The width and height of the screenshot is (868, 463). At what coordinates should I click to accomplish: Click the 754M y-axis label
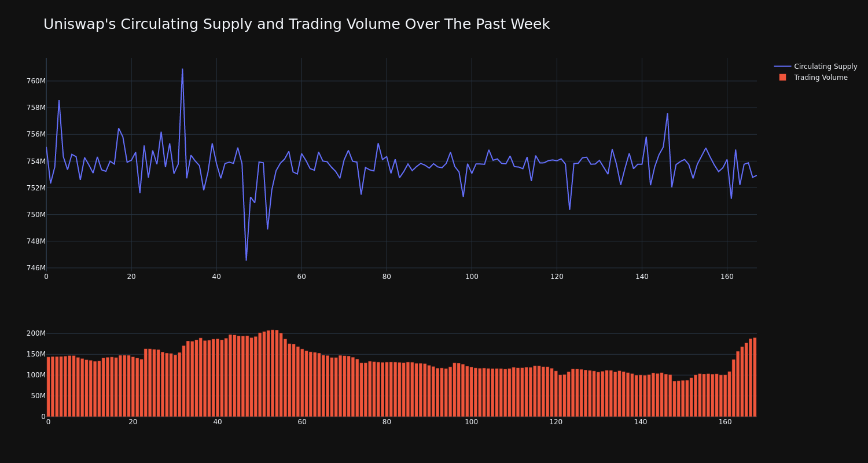[36, 161]
